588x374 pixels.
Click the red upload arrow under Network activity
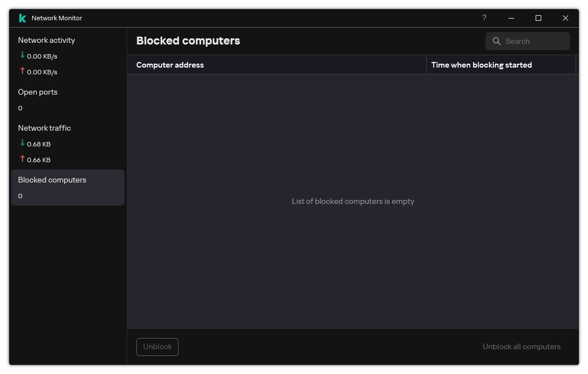pos(21,72)
